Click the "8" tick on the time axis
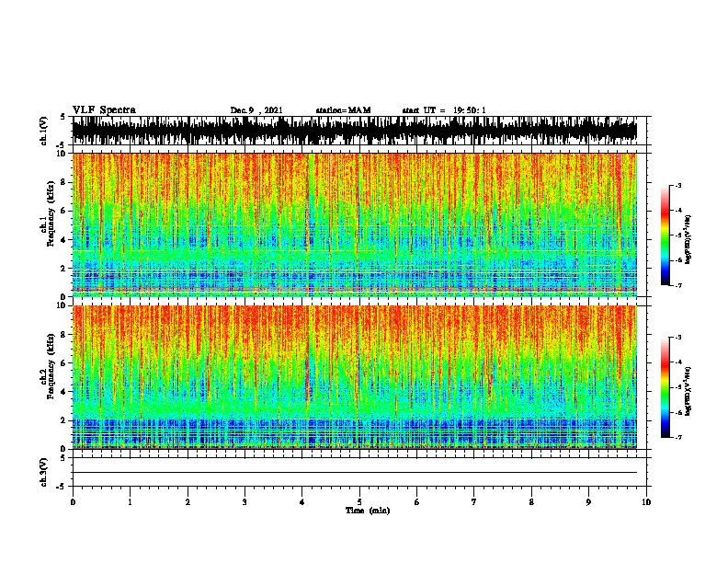 coord(531,501)
